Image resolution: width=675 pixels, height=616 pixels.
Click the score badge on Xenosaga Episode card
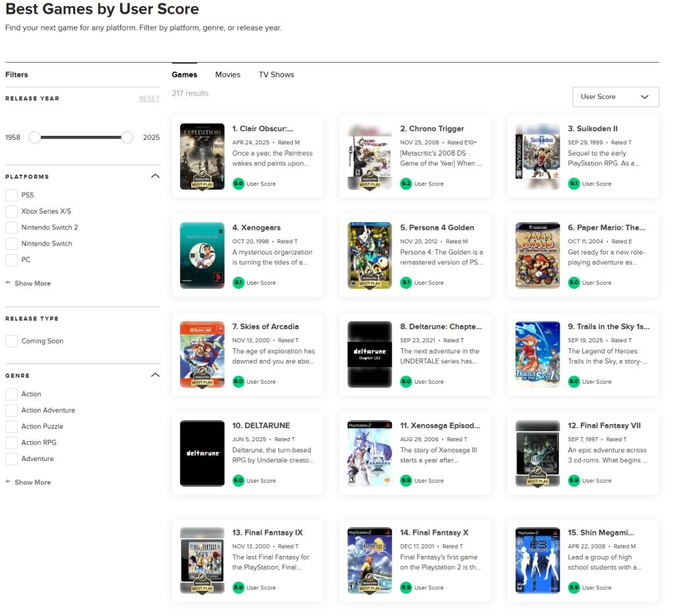click(x=406, y=480)
